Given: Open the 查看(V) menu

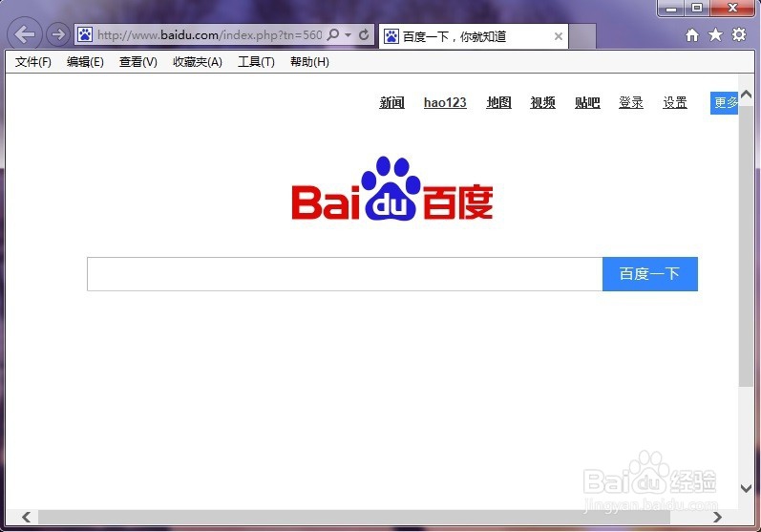Looking at the screenshot, I should [138, 62].
